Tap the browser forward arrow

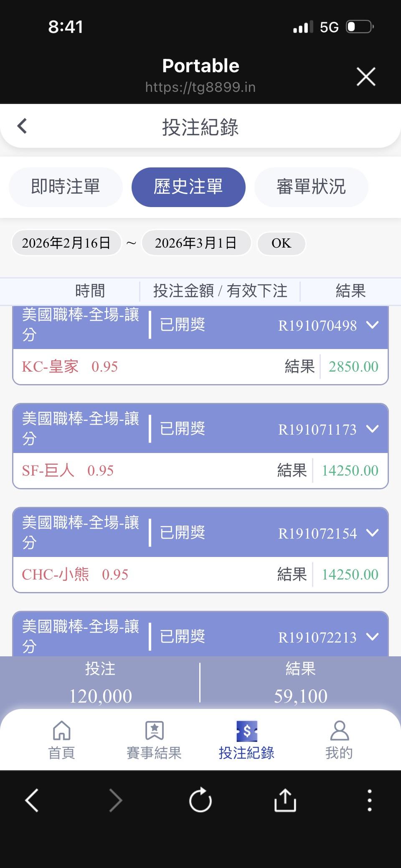click(116, 800)
